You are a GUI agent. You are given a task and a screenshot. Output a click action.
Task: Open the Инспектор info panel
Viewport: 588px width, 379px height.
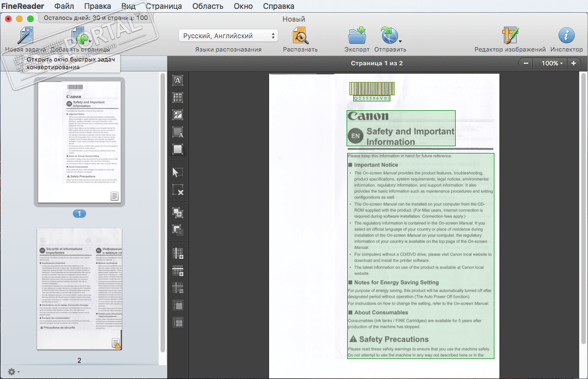(566, 35)
